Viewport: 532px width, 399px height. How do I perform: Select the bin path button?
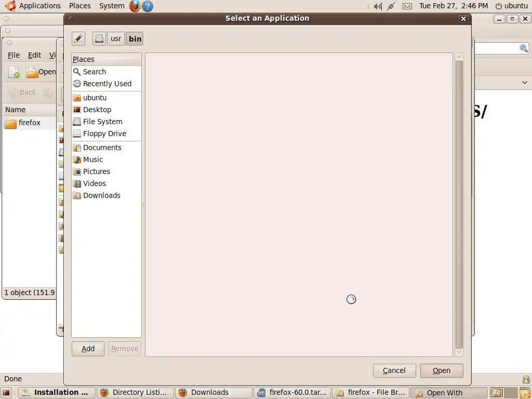tap(135, 38)
